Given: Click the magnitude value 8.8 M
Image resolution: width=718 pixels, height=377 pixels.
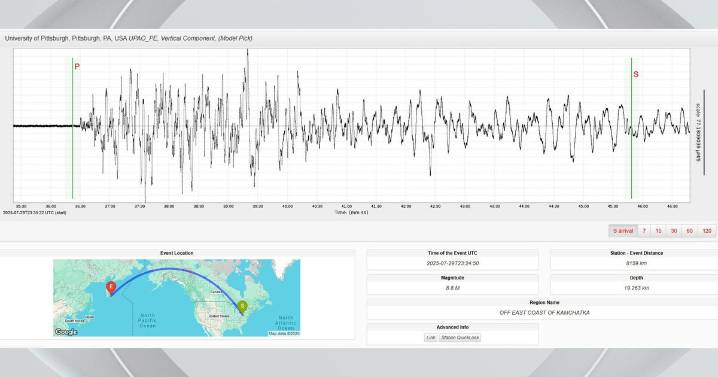Looking at the screenshot, I should click(x=452, y=288).
